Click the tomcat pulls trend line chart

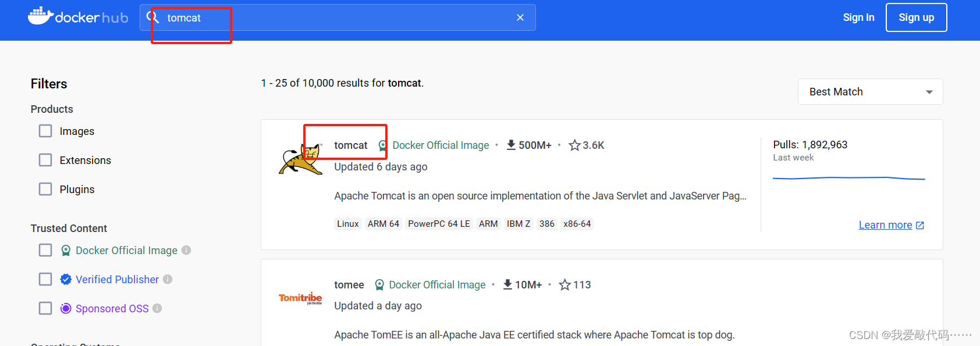pyautogui.click(x=848, y=179)
